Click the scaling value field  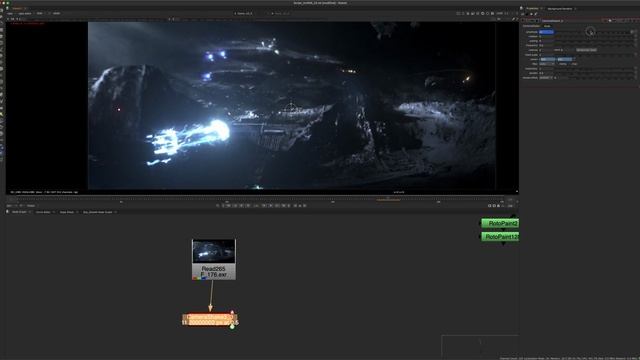click(547, 41)
